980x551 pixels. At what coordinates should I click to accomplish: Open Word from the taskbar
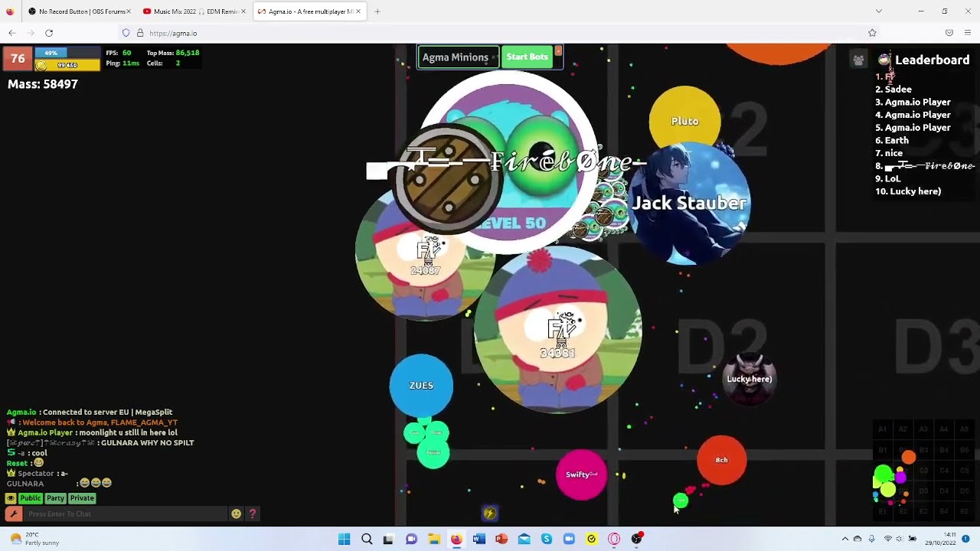pyautogui.click(x=479, y=540)
